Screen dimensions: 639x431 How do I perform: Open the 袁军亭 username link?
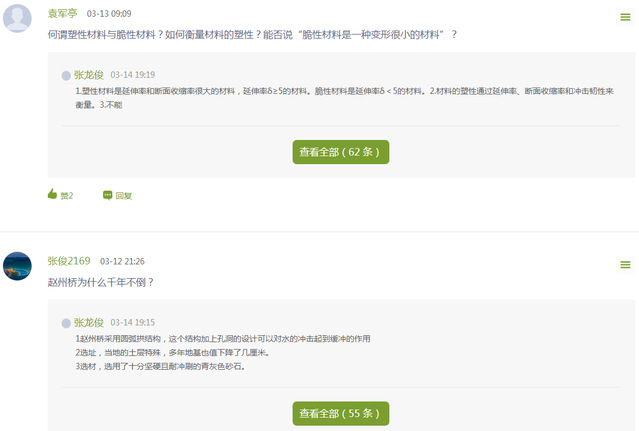pos(63,13)
